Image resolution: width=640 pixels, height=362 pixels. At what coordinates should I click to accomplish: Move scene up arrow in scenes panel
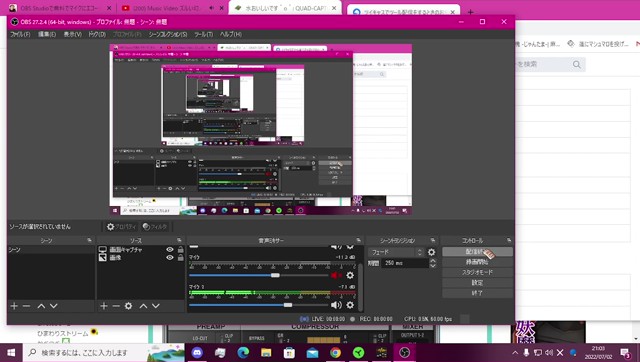(41, 306)
